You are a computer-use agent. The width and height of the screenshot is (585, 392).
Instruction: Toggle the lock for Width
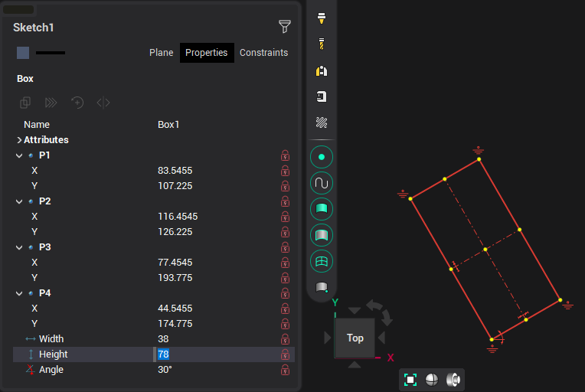[x=285, y=339]
